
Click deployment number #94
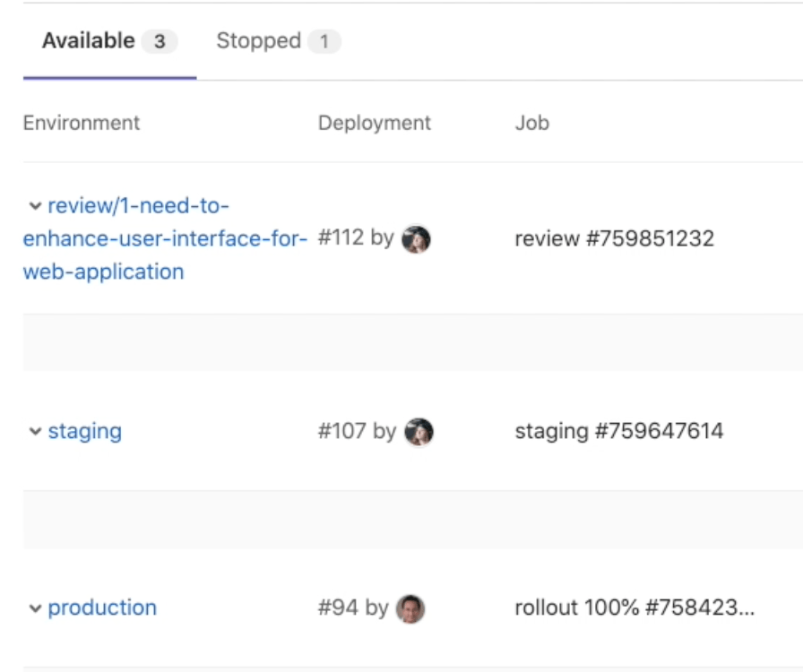(338, 608)
